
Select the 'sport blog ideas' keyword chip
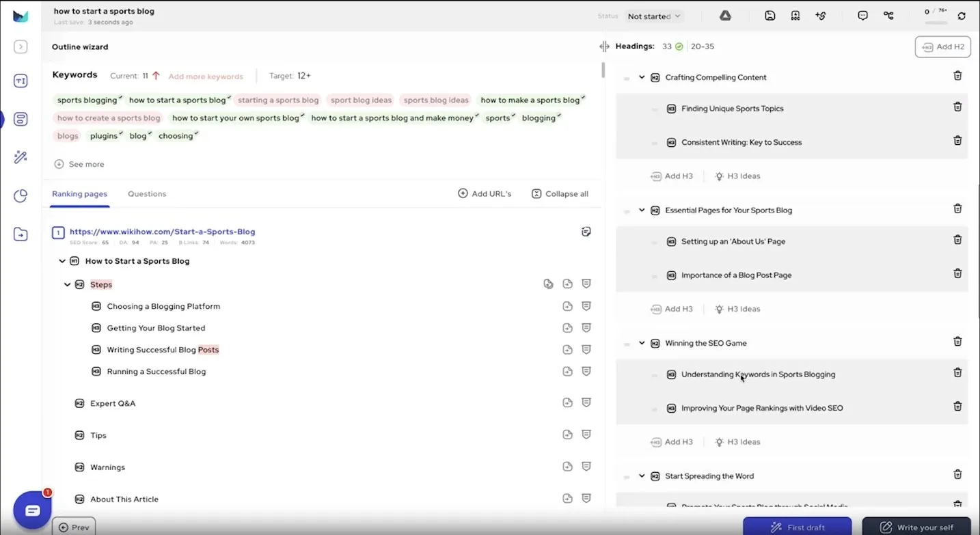coord(361,100)
